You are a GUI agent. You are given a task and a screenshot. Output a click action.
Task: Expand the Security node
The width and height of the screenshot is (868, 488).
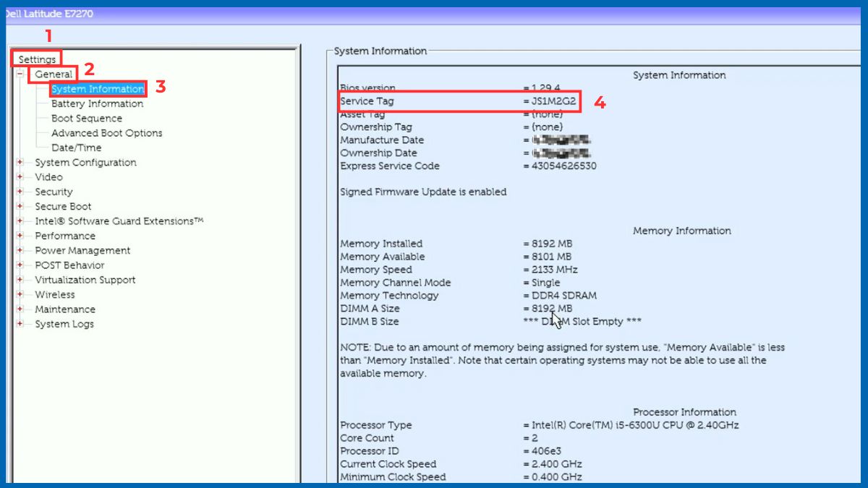(20, 192)
